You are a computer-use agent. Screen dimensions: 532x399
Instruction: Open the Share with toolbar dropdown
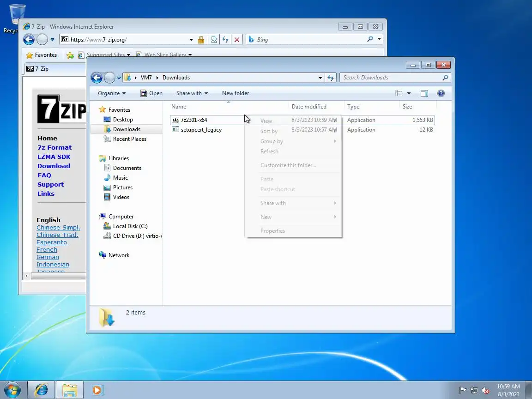tap(192, 93)
